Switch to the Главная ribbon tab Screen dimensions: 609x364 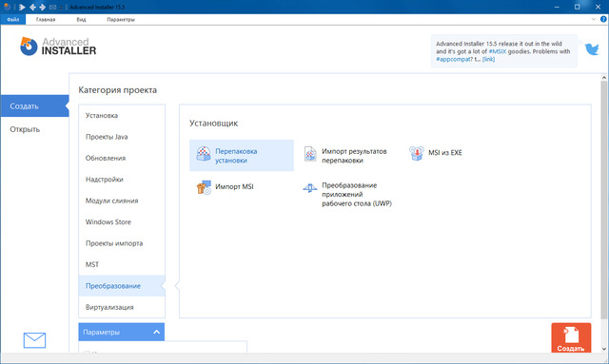pos(46,19)
